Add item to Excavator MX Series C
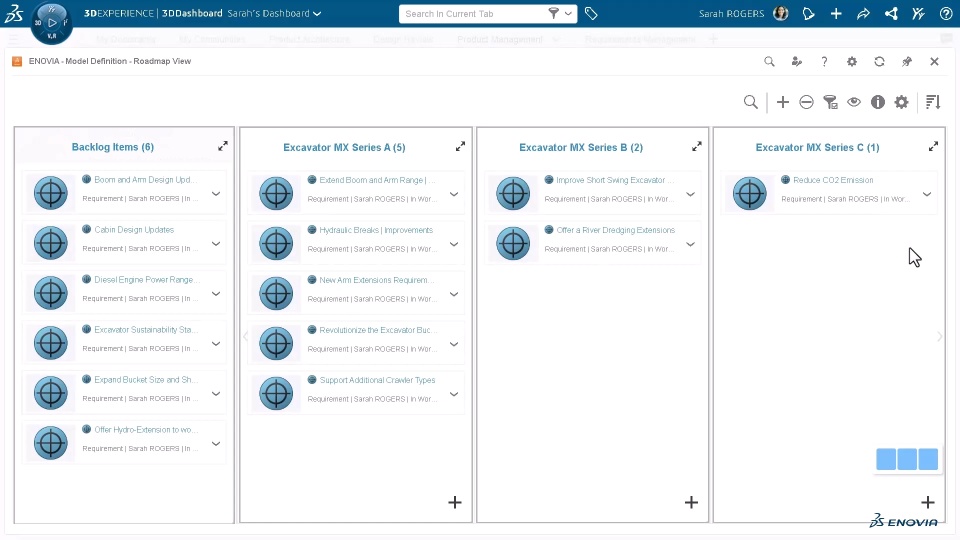The width and height of the screenshot is (960, 540). tap(928, 502)
